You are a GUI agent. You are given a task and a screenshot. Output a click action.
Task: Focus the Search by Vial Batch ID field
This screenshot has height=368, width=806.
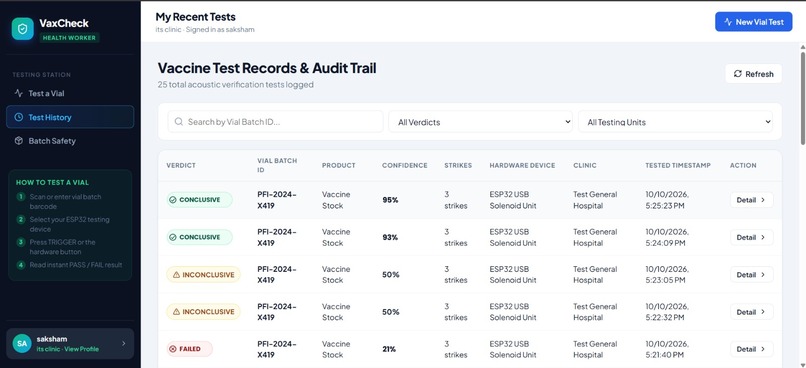click(x=276, y=122)
